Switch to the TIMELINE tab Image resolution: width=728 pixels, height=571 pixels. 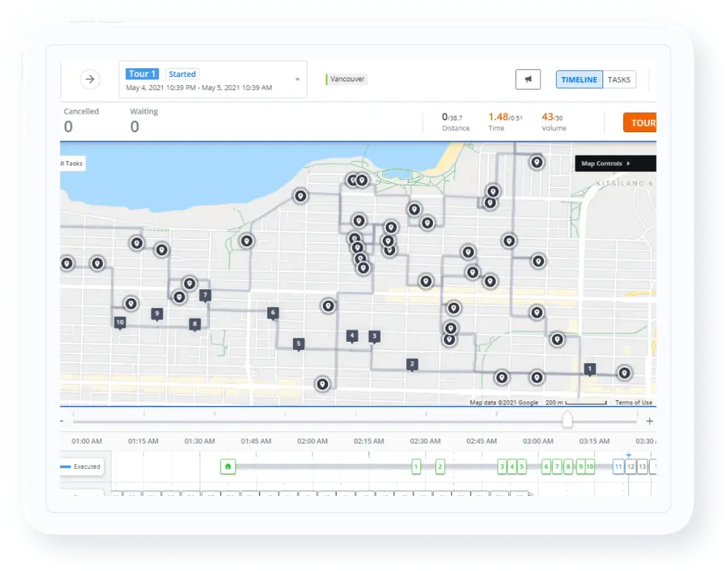pyautogui.click(x=579, y=79)
